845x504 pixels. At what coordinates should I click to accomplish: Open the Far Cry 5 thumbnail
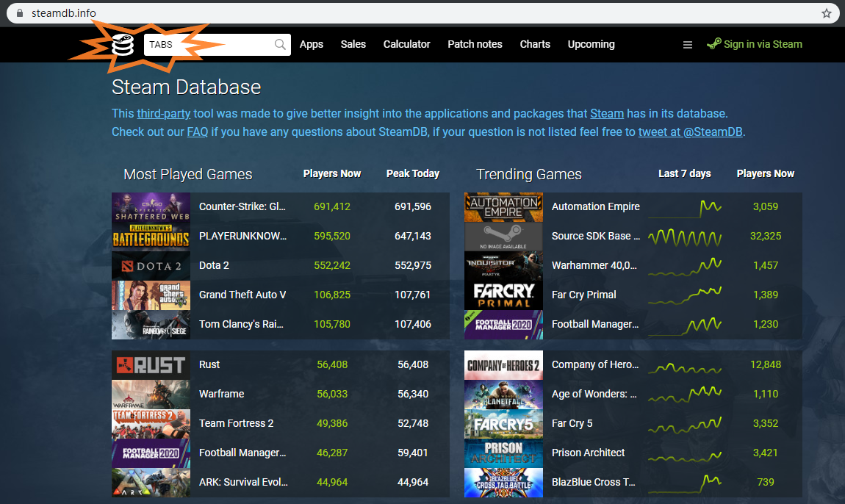click(x=503, y=424)
